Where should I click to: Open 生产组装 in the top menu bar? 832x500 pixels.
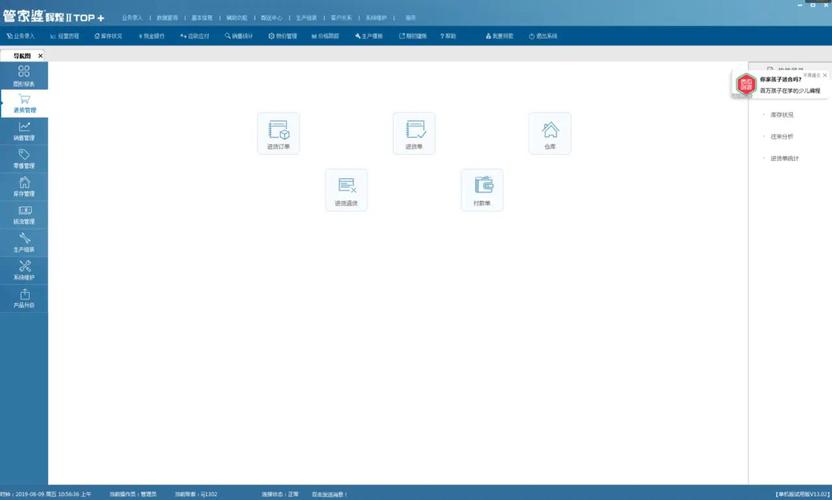[x=306, y=18]
